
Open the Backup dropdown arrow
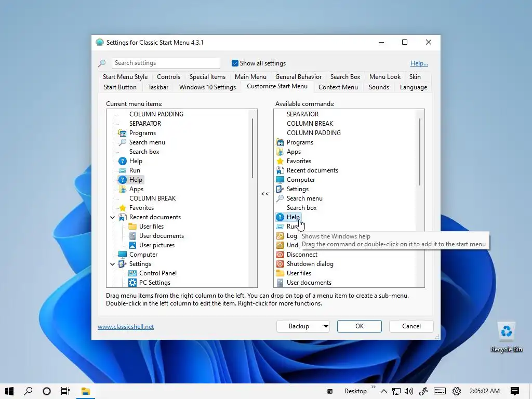[325, 326]
